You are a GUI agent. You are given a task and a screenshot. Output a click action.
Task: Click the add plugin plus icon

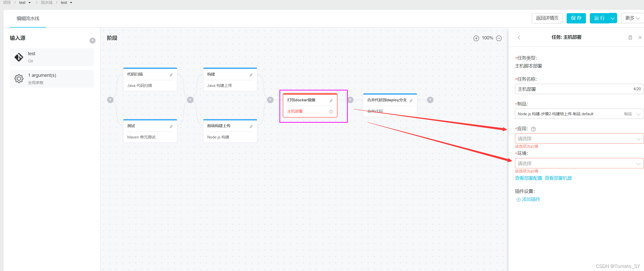518,200
